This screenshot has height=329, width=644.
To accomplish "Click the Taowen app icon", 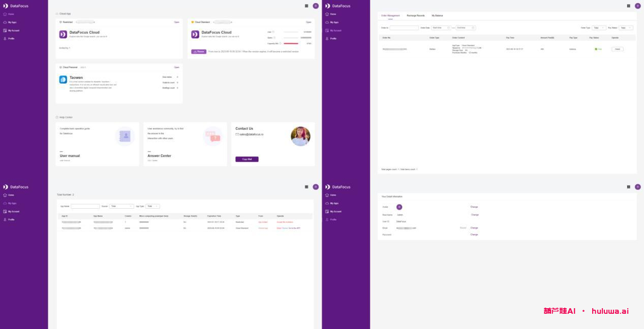I will [63, 80].
